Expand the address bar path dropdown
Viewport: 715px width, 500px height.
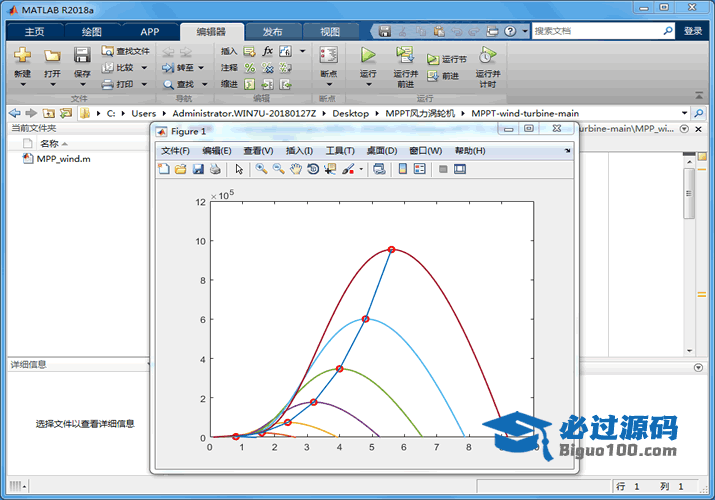(685, 113)
